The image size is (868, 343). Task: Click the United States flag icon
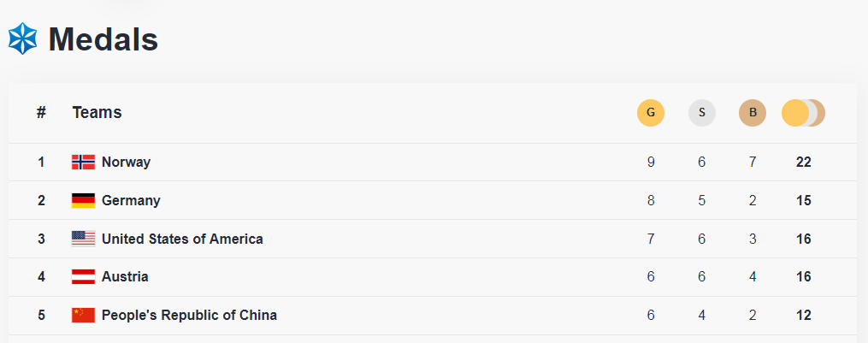click(x=83, y=240)
